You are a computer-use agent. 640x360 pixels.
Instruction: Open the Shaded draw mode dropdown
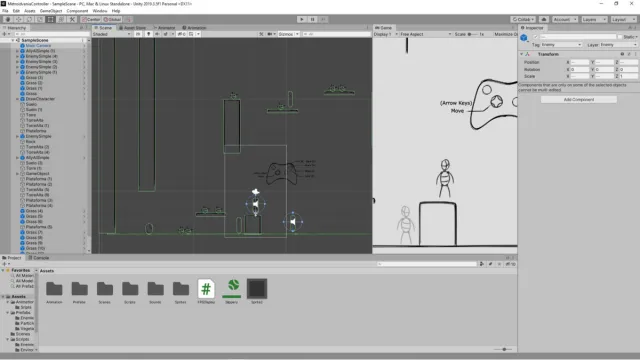pyautogui.click(x=111, y=34)
